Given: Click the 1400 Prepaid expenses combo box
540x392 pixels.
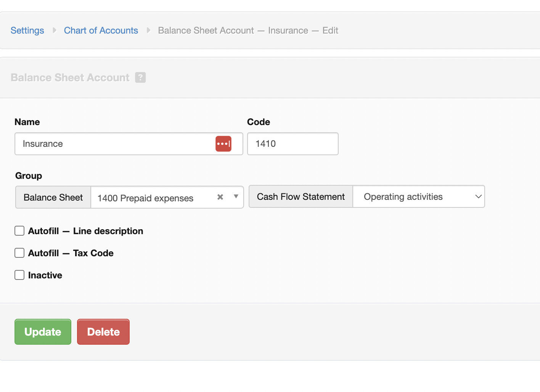Looking at the screenshot, I should point(167,197).
